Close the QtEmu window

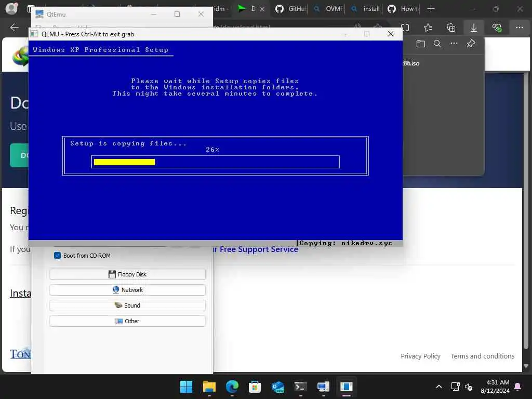201,14
